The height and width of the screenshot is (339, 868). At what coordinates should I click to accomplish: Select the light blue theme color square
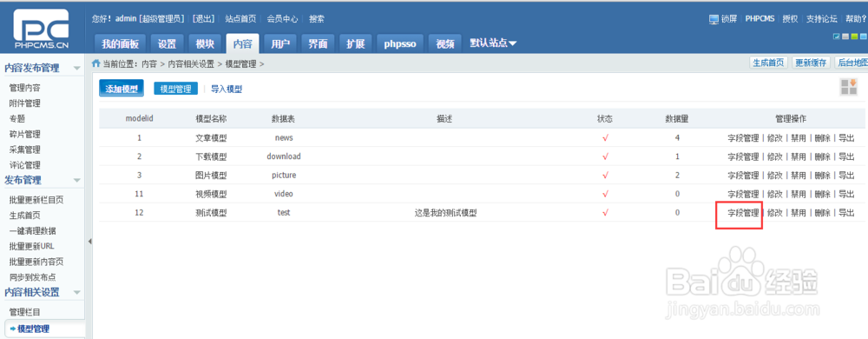pyautogui.click(x=864, y=37)
